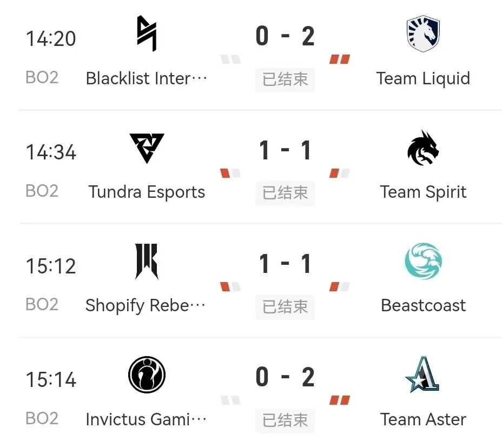Click Team Liquid's red win indicator bars
502x448 pixels.
click(x=340, y=59)
